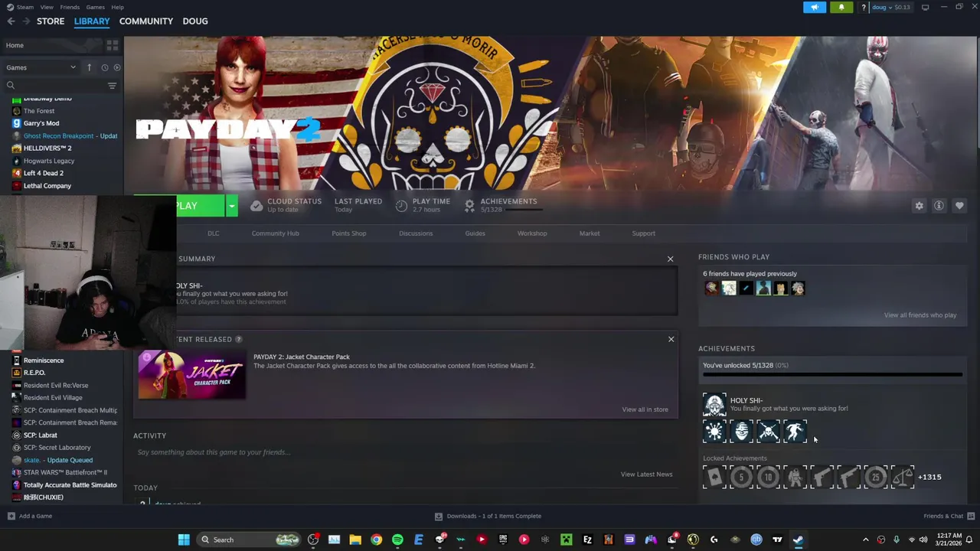Click View all in store

tap(645, 409)
